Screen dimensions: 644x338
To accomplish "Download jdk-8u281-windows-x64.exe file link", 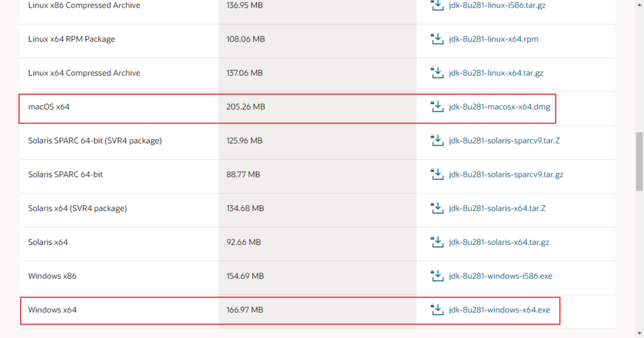I will pyautogui.click(x=499, y=310).
